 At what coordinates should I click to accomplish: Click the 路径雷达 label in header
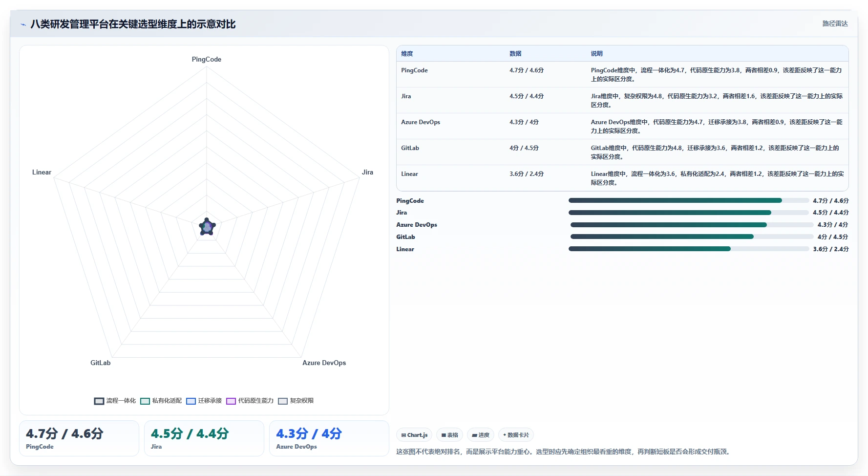pyautogui.click(x=835, y=23)
